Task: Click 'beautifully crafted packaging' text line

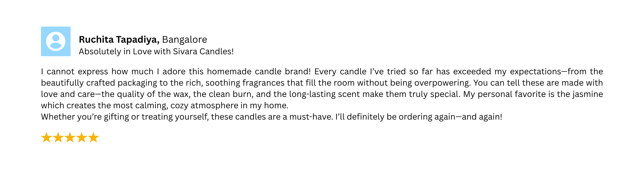Action: [322, 83]
